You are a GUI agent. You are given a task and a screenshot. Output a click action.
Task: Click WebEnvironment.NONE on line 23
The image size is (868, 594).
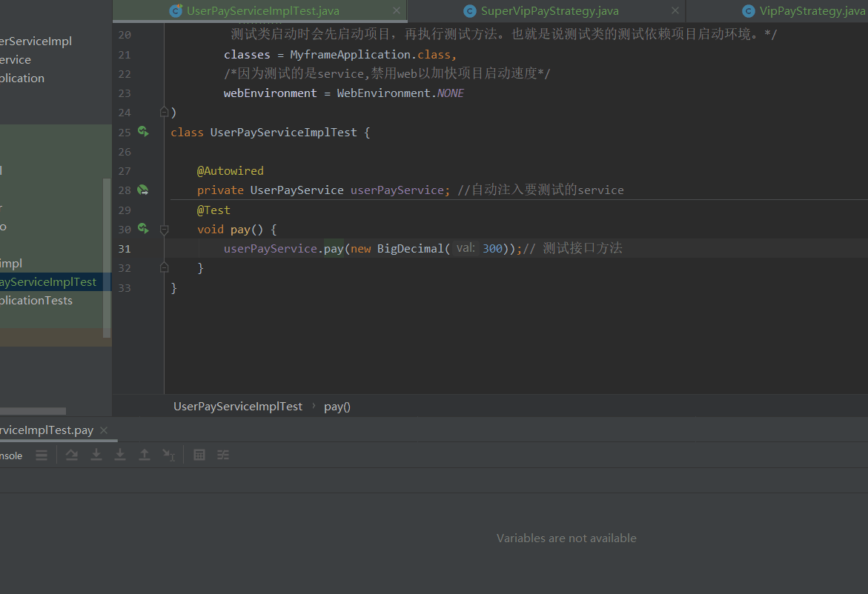pyautogui.click(x=400, y=93)
